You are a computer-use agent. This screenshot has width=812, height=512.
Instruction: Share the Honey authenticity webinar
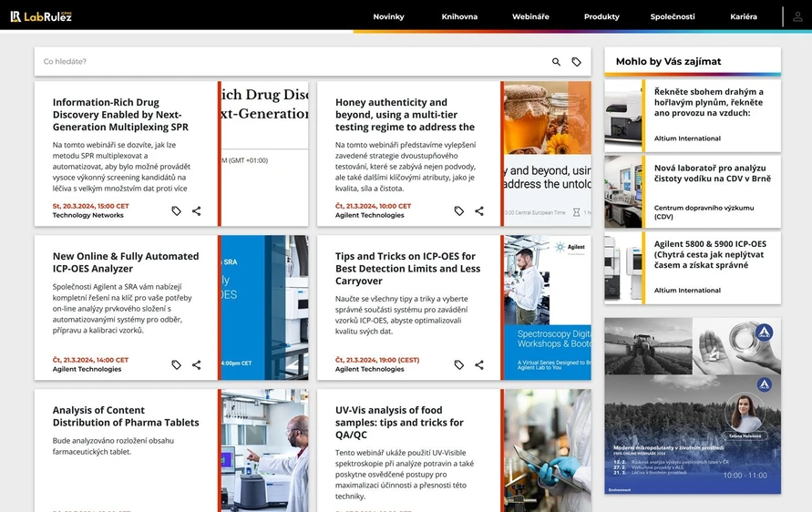479,210
